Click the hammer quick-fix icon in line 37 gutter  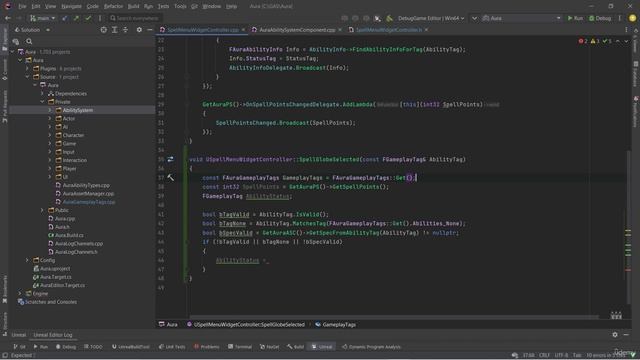171,178
